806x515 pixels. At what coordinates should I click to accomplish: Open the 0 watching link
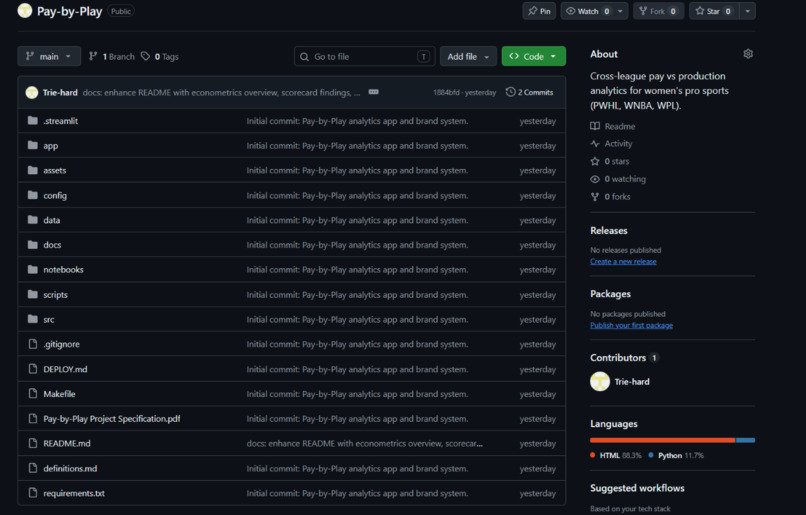[x=618, y=179]
